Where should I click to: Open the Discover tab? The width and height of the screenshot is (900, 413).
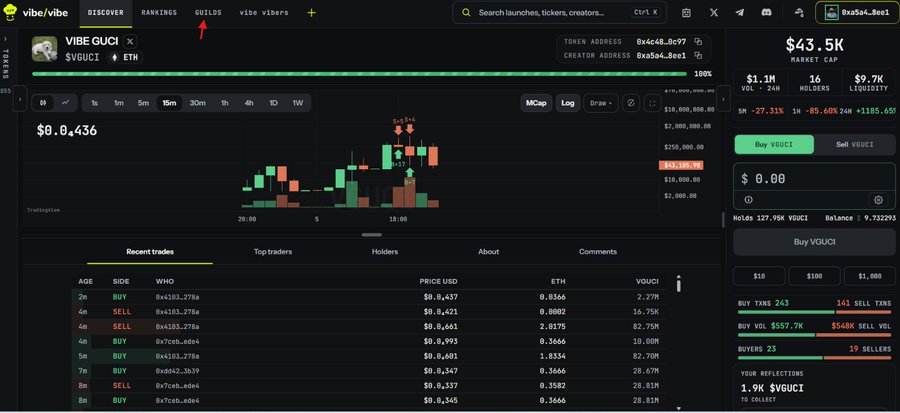click(x=106, y=13)
